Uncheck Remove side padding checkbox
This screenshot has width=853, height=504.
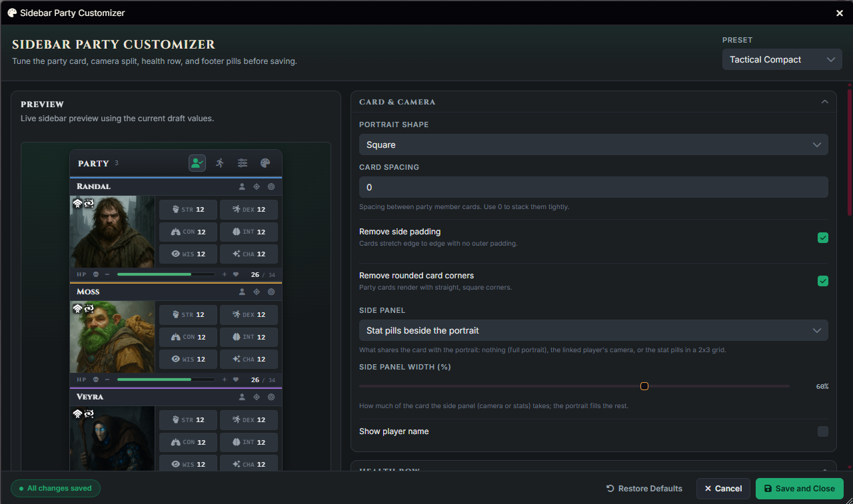[x=823, y=238]
